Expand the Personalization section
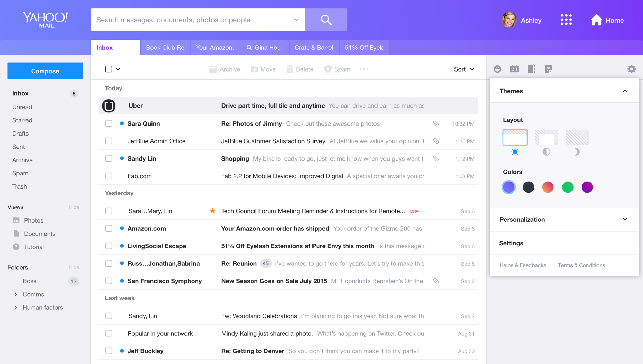Screen dimensions: 643x364 [x=625, y=219]
